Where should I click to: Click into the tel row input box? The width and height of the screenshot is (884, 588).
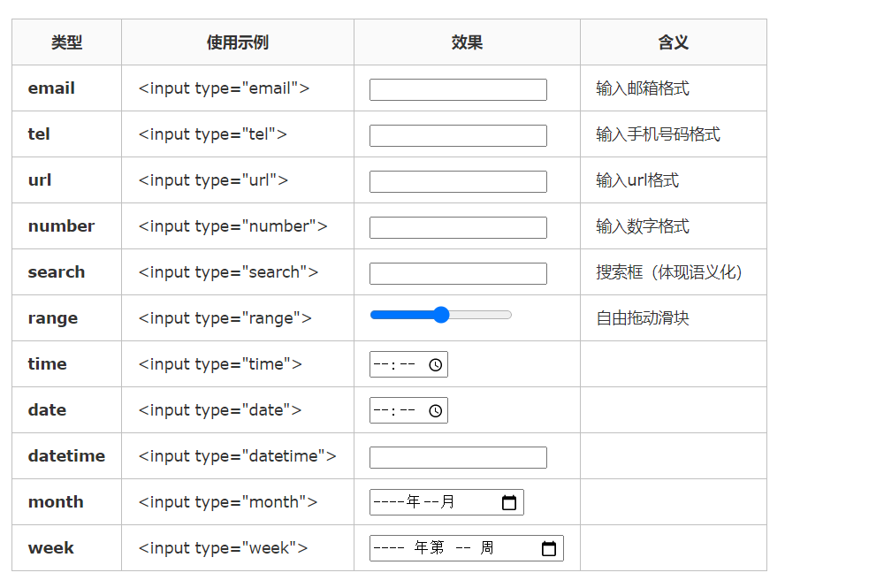pos(458,135)
